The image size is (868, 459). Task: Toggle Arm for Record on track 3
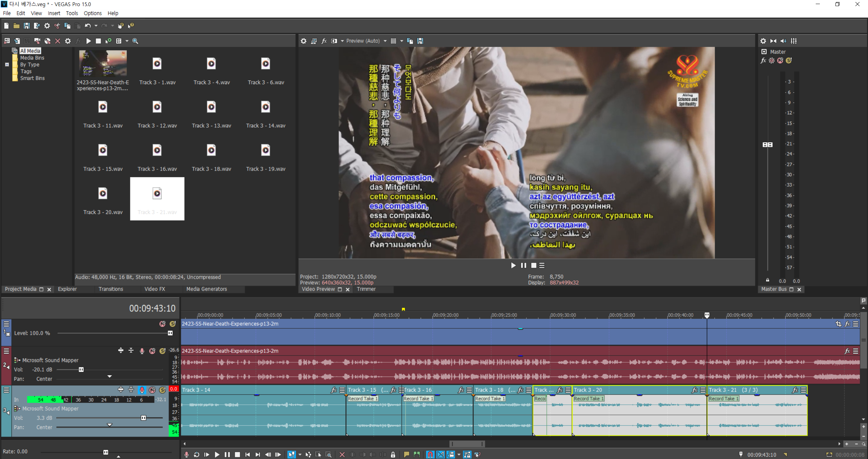click(x=142, y=390)
